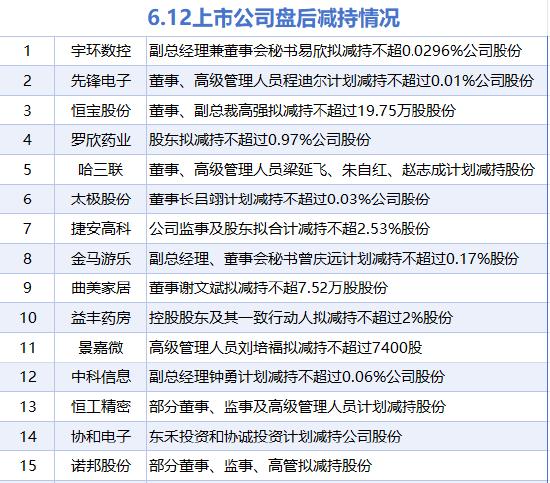The image size is (550, 483).
Task: Click row number 5 cell
Action: (x=27, y=169)
